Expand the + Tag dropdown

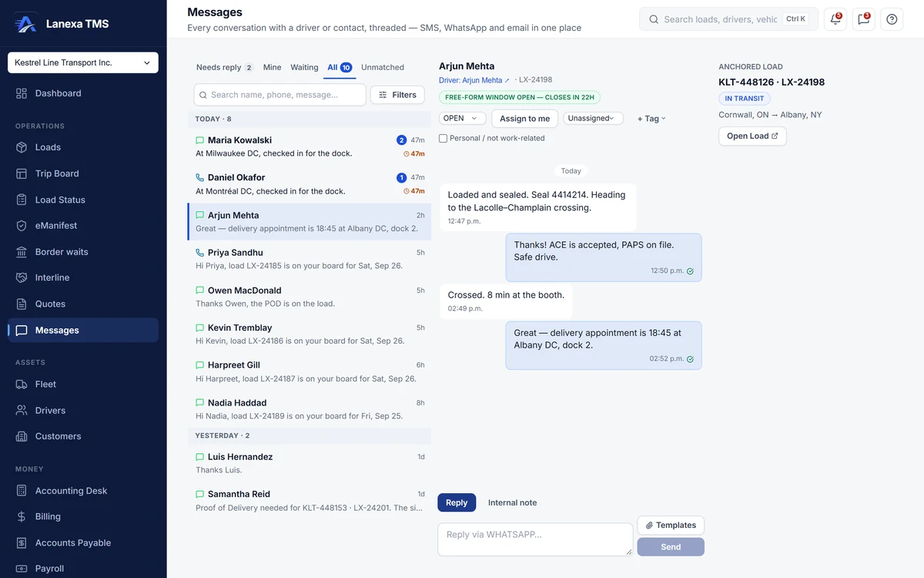[x=651, y=119]
